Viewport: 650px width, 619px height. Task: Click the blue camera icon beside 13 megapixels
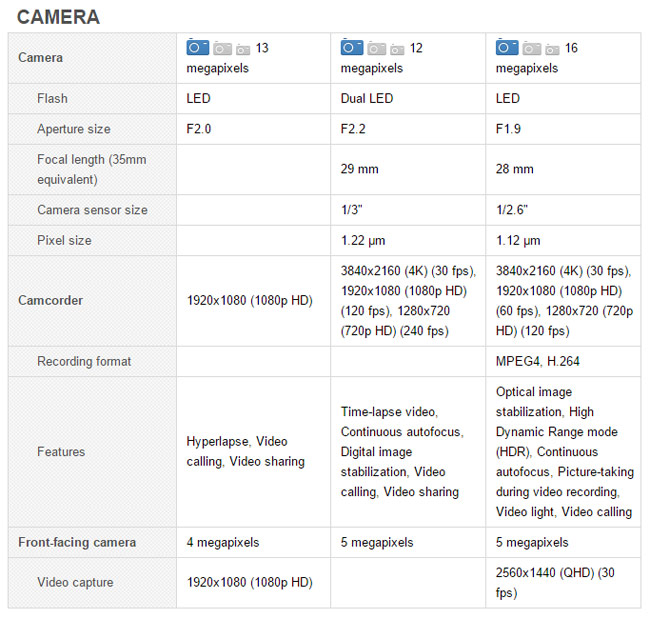coord(197,47)
